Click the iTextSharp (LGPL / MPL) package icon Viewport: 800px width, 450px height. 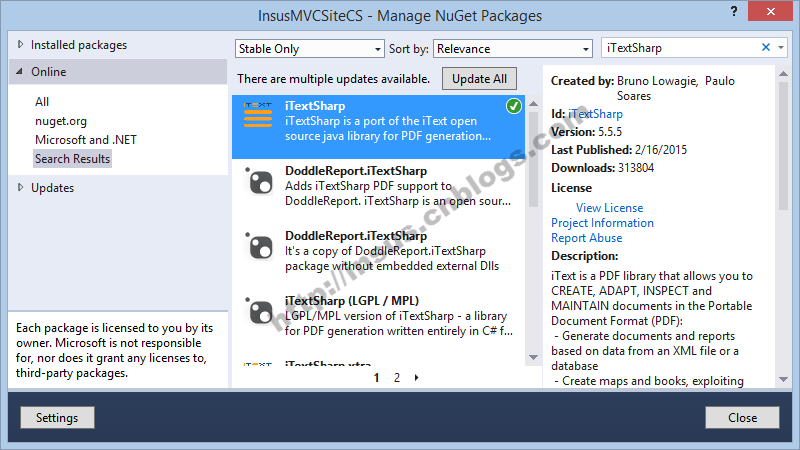(x=260, y=311)
